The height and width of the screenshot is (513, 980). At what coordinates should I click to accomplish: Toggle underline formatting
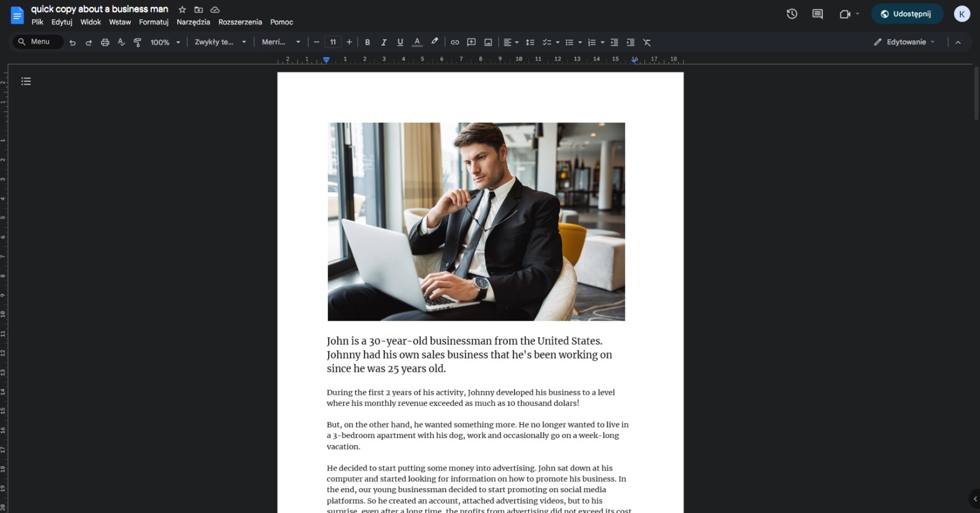(x=400, y=42)
